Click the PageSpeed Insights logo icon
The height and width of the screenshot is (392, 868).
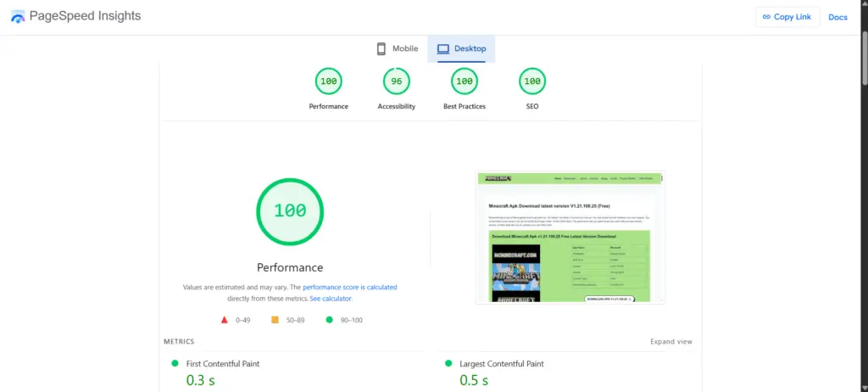pyautogui.click(x=18, y=17)
